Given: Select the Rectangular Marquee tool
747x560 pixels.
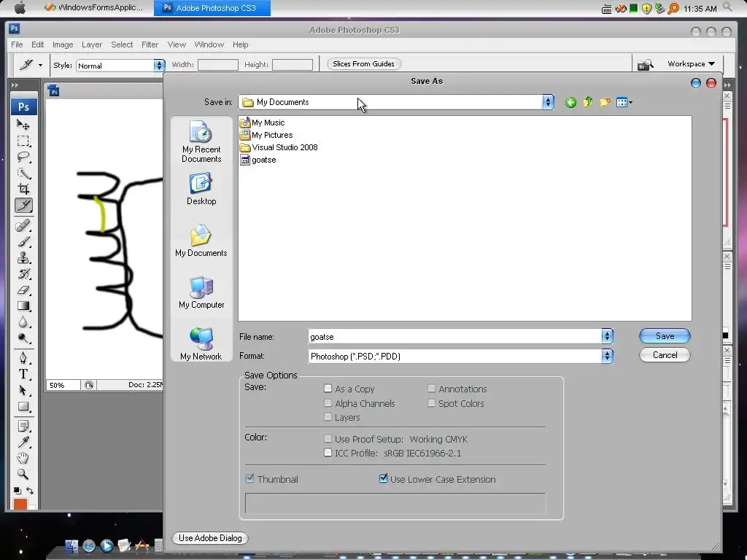Looking at the screenshot, I should tap(23, 141).
